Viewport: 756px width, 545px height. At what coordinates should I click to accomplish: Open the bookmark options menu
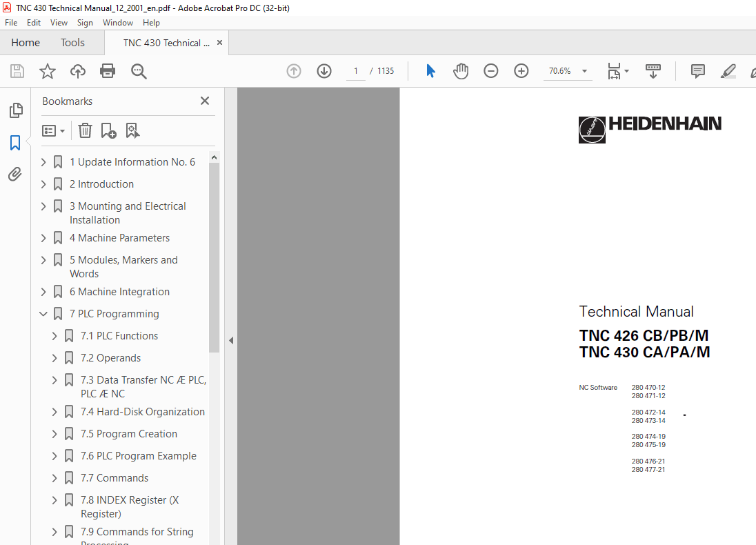(53, 130)
